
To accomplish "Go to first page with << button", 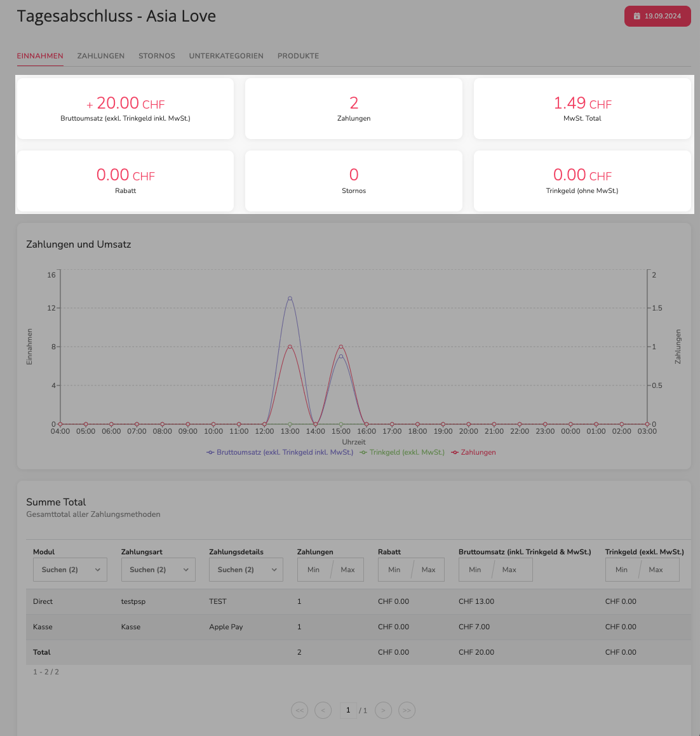I will point(300,710).
